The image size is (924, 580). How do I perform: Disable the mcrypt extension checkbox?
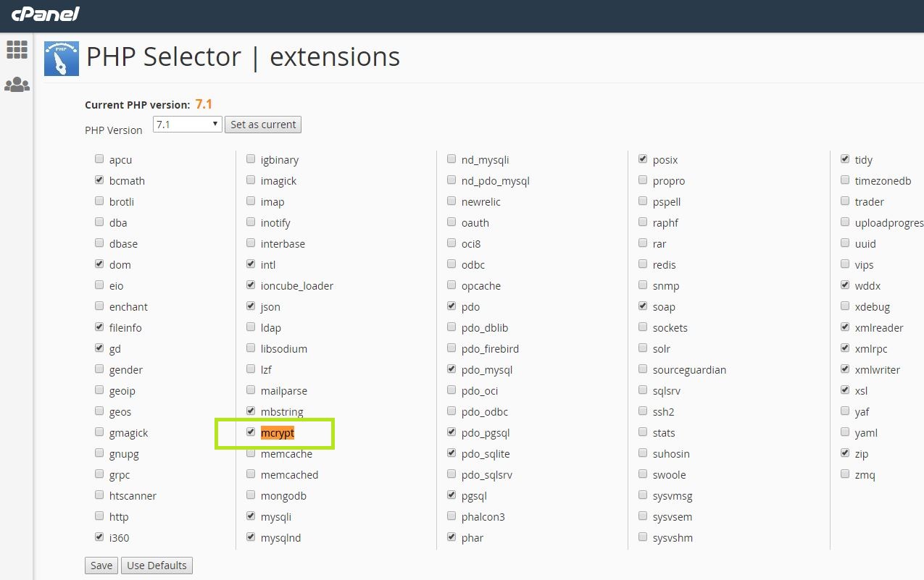(251, 432)
